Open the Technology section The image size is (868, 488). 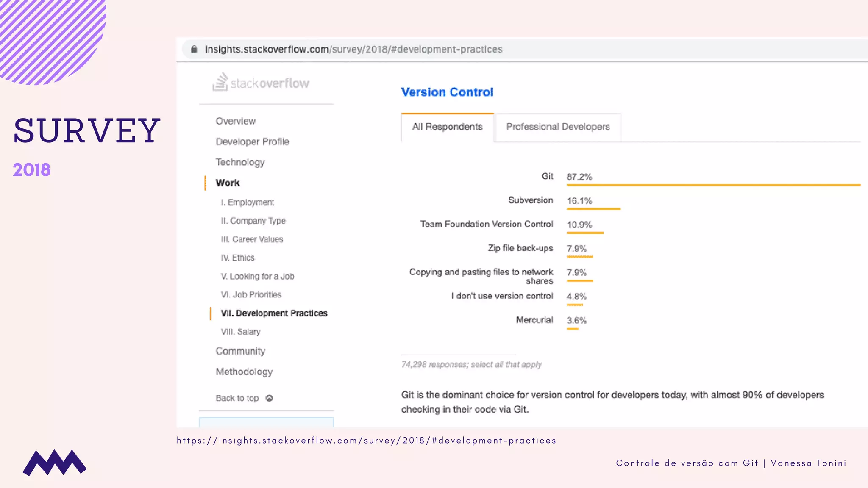(x=240, y=162)
